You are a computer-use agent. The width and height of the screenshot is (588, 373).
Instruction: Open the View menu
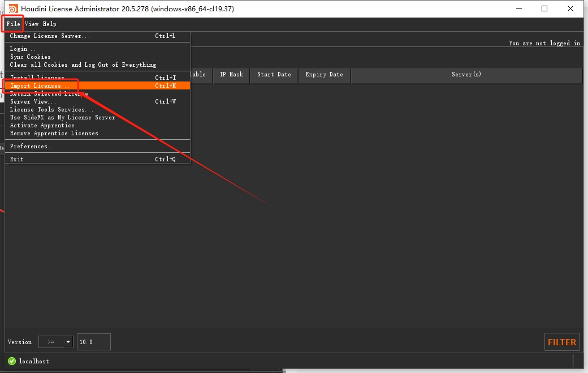coord(32,24)
